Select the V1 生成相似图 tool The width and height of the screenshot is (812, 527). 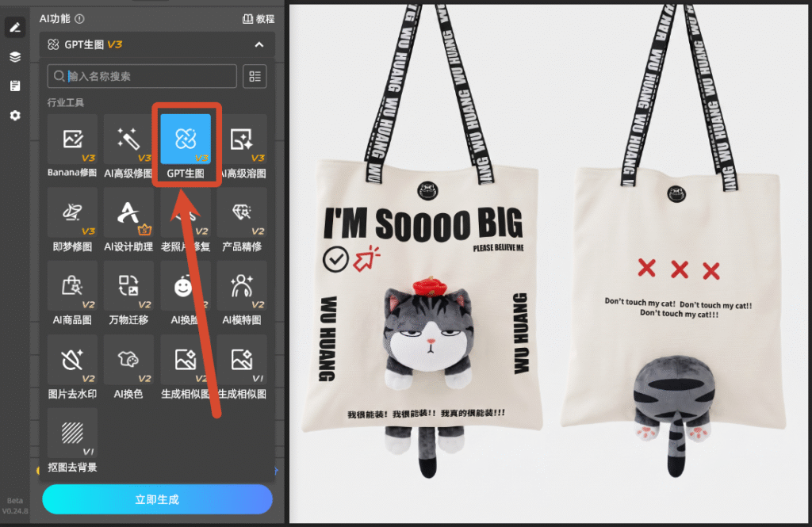point(242,367)
